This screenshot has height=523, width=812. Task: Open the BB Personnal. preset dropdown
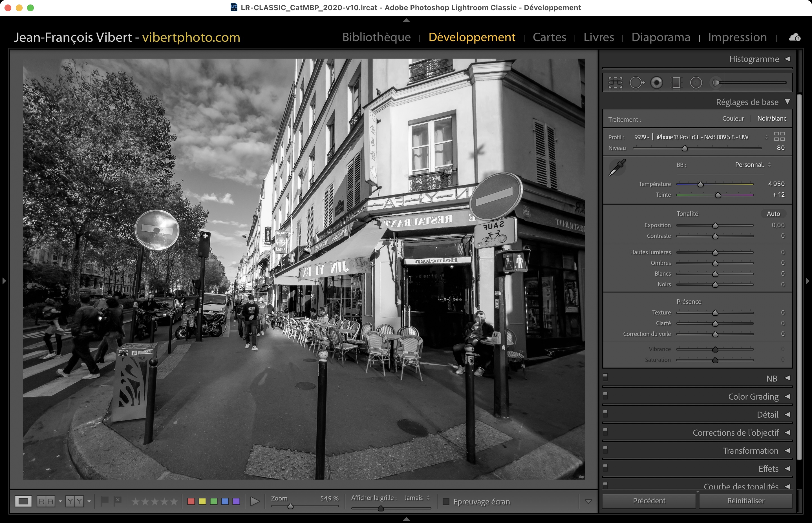(x=753, y=165)
